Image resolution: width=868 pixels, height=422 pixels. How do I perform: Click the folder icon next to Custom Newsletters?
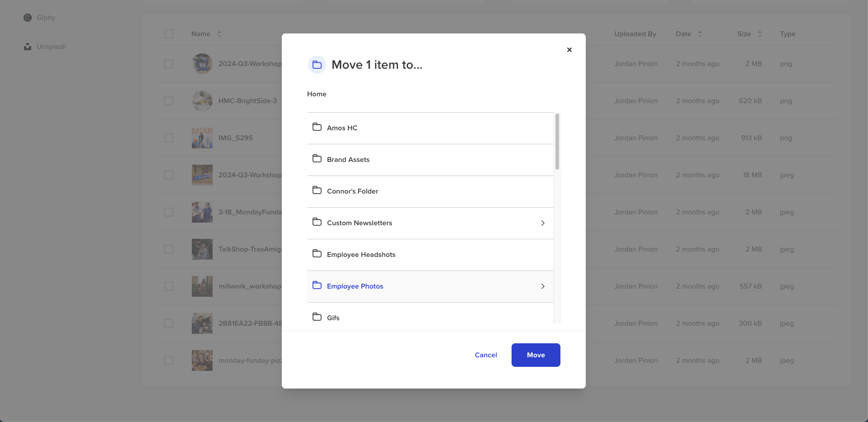(317, 222)
